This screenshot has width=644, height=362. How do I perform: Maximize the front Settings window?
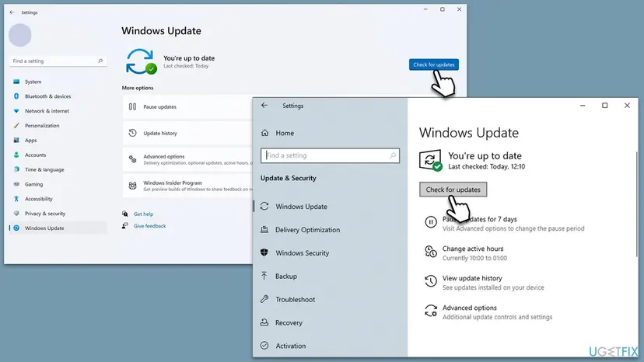click(604, 106)
